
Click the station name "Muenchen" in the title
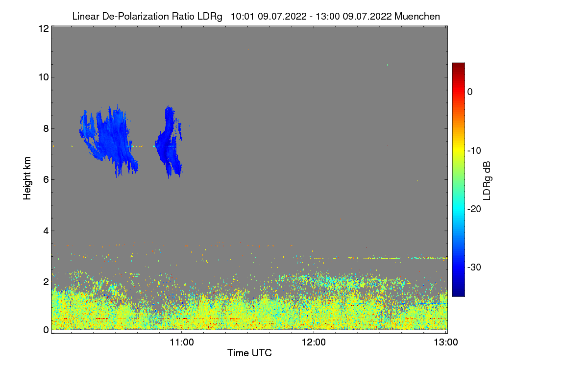(x=417, y=16)
